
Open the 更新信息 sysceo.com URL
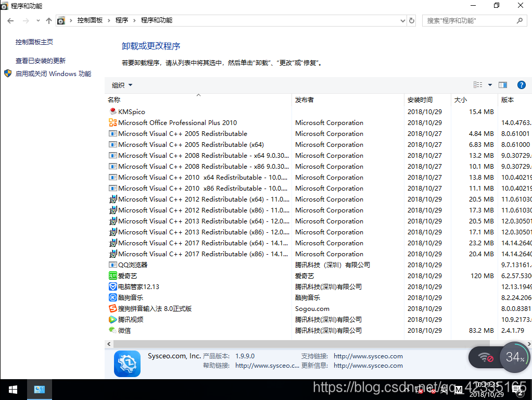coord(368,366)
